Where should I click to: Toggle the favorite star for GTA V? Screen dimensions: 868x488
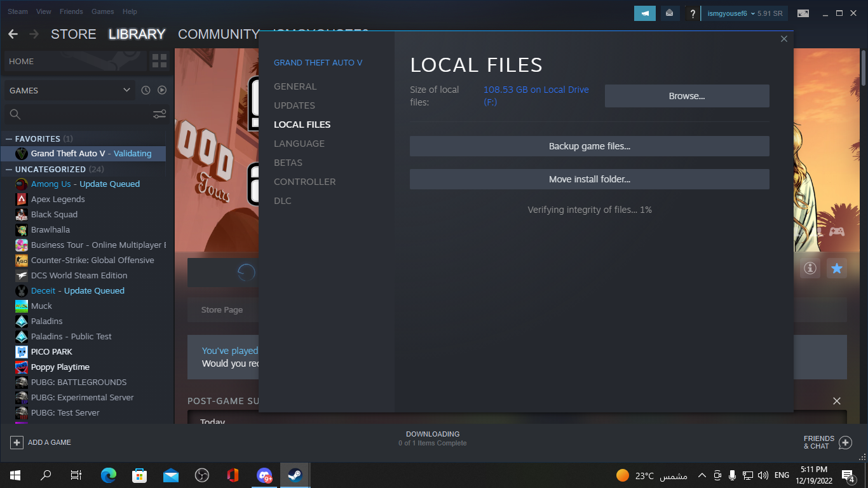click(x=837, y=269)
